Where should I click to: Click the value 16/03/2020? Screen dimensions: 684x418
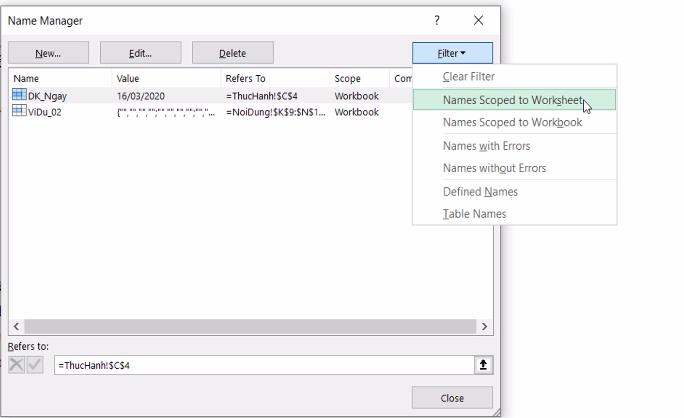140,96
